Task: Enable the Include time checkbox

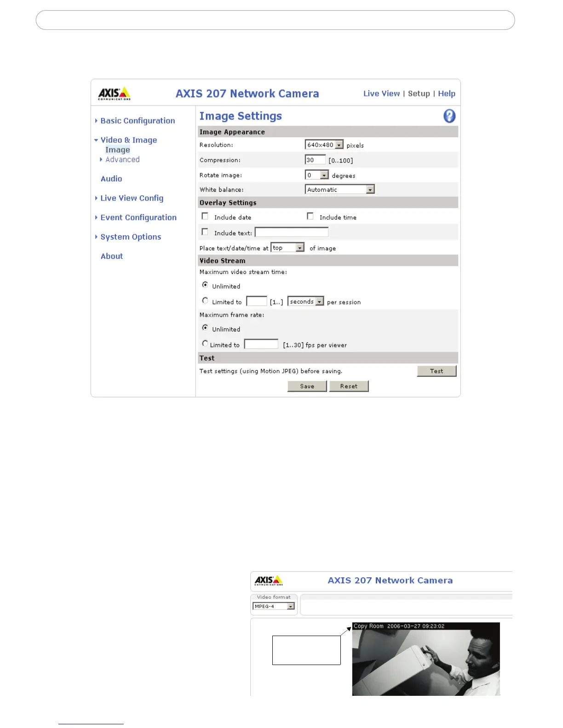Action: click(310, 216)
